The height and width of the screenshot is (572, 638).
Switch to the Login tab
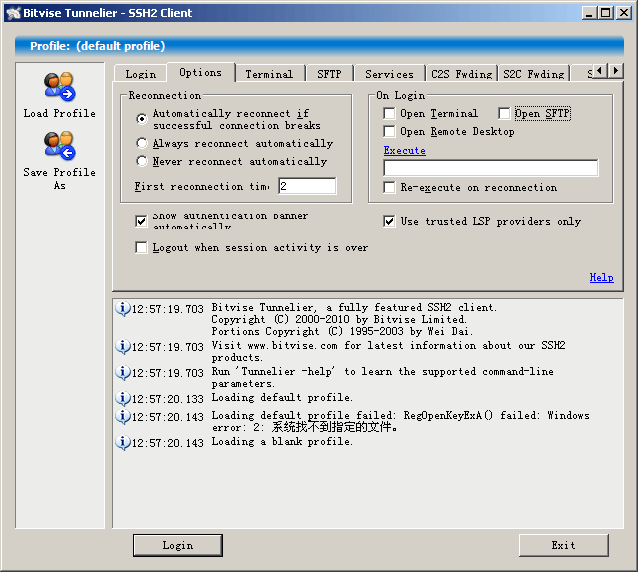(x=141, y=74)
